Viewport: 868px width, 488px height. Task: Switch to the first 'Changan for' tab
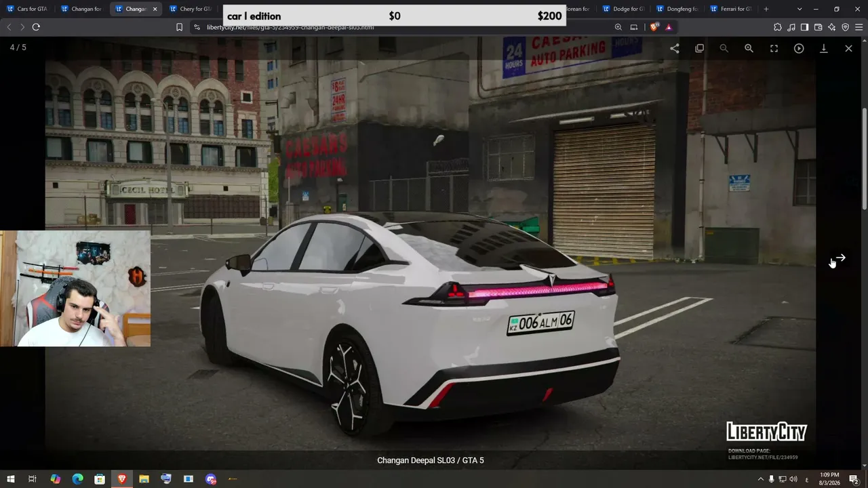click(81, 9)
